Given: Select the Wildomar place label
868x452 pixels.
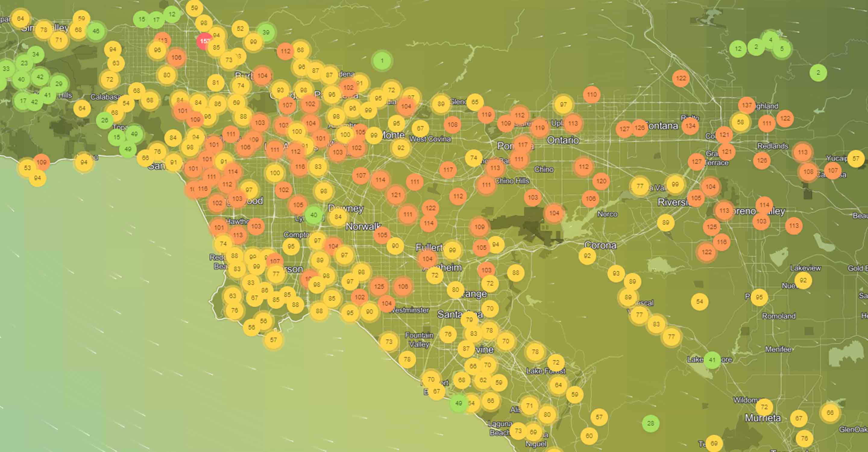Looking at the screenshot, I should click(x=747, y=400).
